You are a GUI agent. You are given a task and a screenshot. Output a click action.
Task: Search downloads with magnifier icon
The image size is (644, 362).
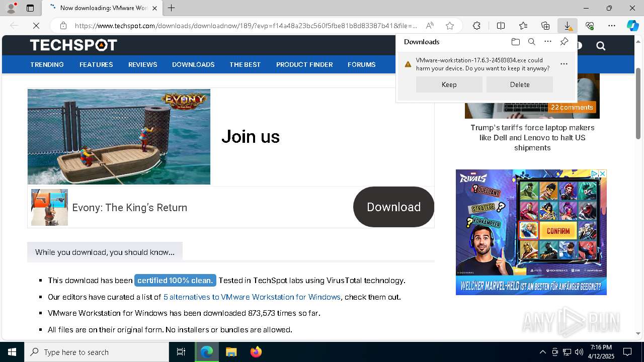click(x=531, y=42)
